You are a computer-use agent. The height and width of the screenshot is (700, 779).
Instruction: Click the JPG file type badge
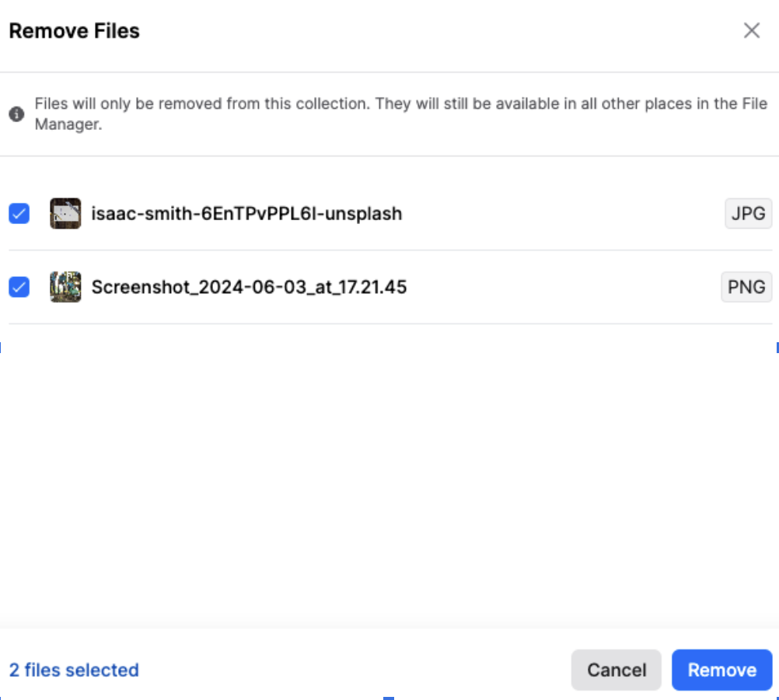[748, 213]
